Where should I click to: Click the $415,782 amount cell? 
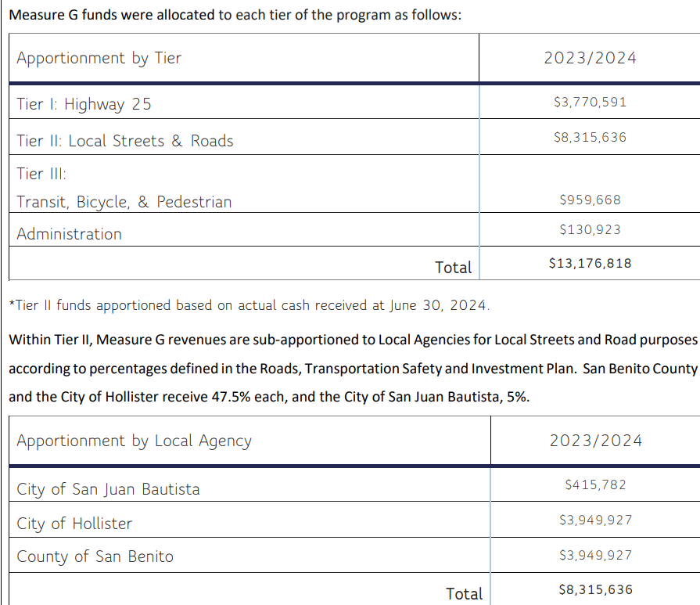(x=595, y=485)
